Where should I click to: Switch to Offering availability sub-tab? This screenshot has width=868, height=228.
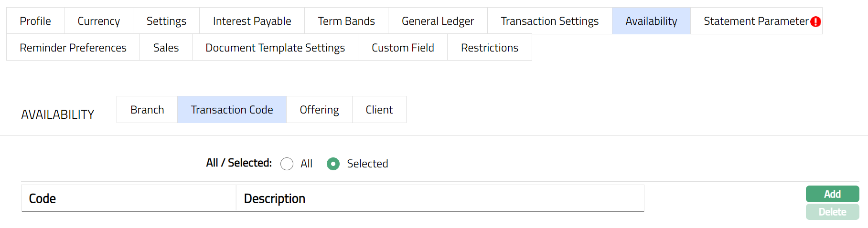319,110
